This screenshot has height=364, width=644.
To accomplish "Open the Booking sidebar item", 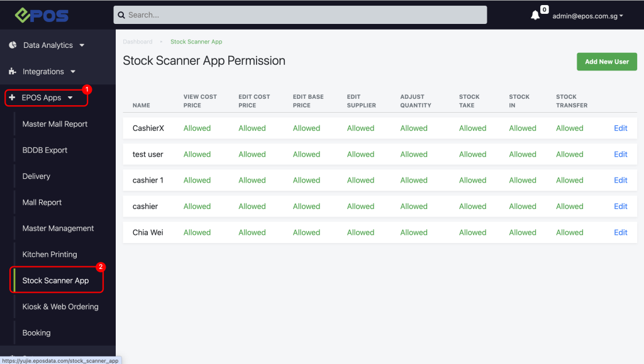I will point(36,333).
